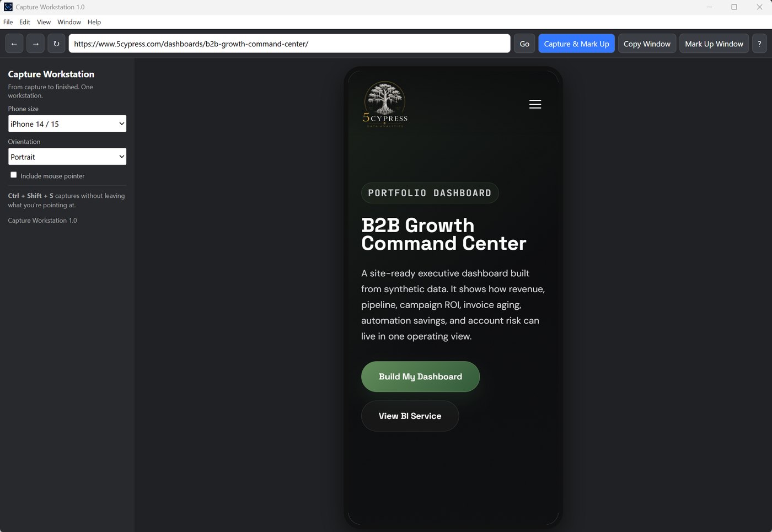
Task: Click the Go button
Action: pyautogui.click(x=524, y=44)
